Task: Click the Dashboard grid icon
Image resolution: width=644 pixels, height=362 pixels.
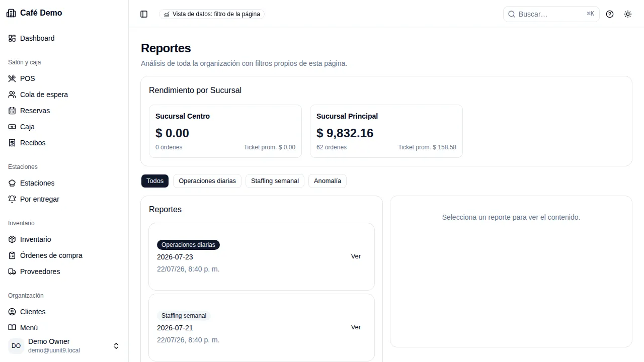Action: (x=12, y=38)
